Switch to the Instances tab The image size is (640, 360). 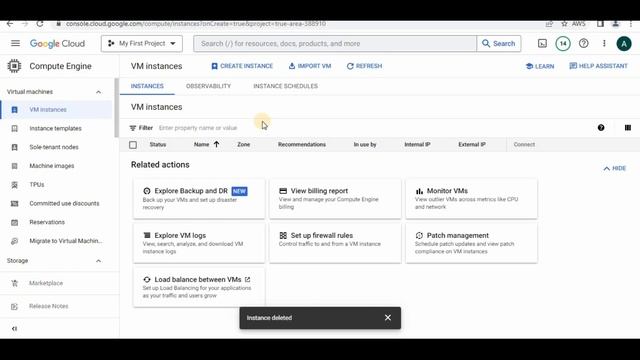pos(147,86)
